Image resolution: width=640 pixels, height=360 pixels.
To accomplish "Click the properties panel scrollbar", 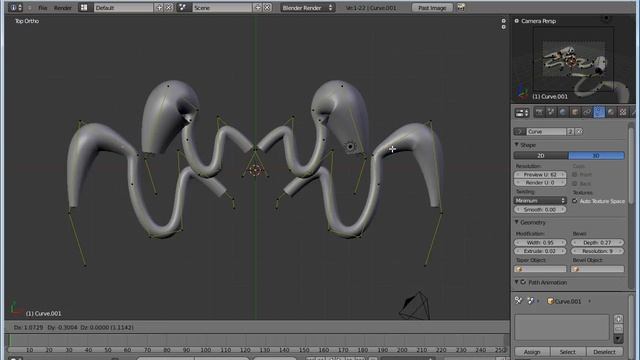I will click(x=631, y=167).
